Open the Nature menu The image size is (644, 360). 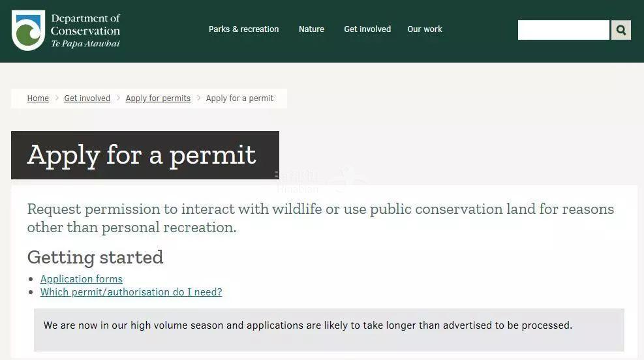311,29
